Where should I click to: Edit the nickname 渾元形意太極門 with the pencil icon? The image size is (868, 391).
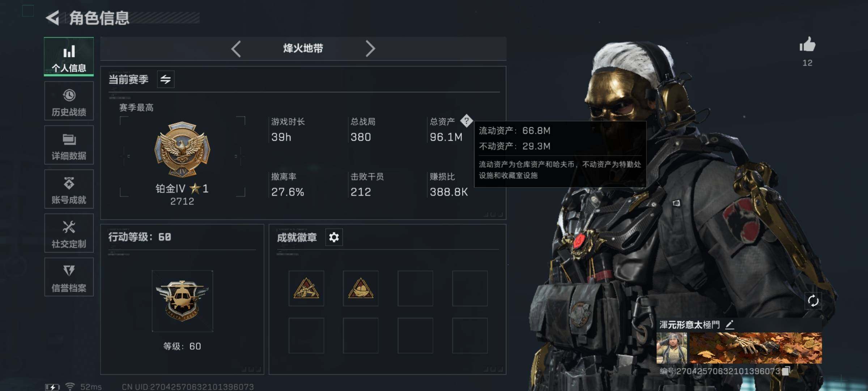pos(729,325)
